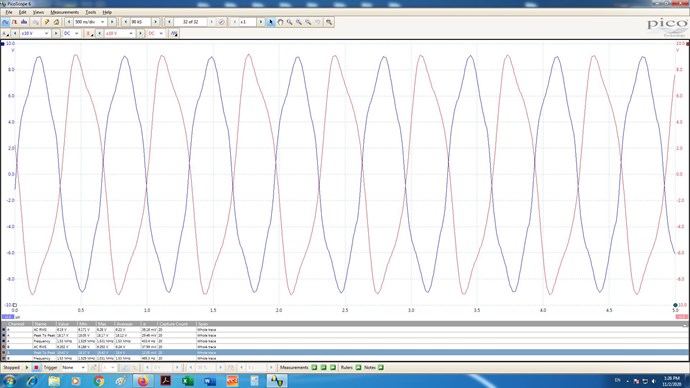Click the home startup settings icon

(56, 22)
